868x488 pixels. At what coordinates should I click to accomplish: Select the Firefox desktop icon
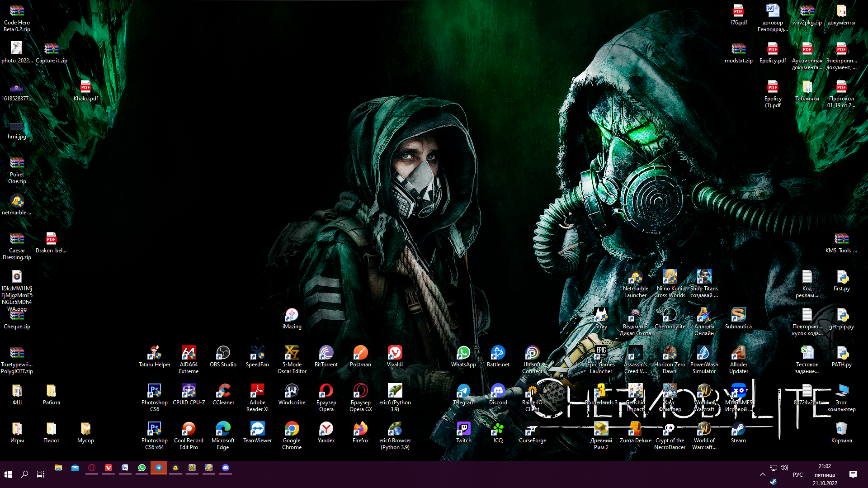point(360,432)
